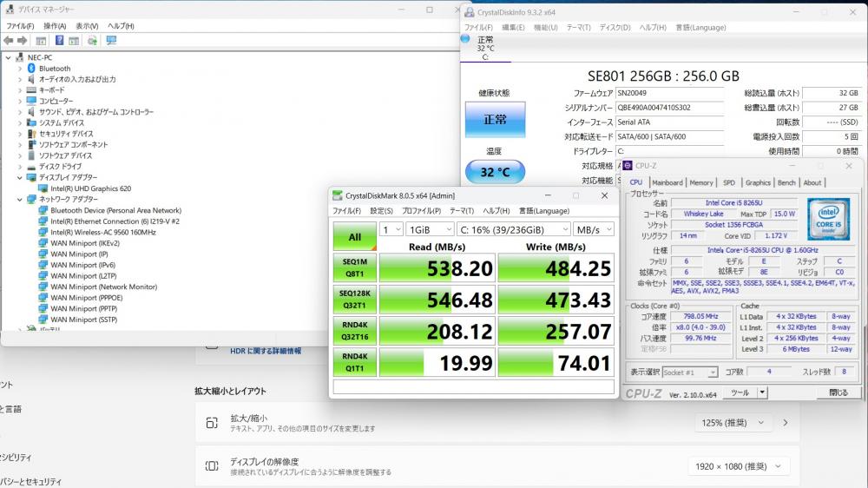Open the Socket #1 selection dropdown
Viewport: 868px width, 488px height.
tap(690, 373)
